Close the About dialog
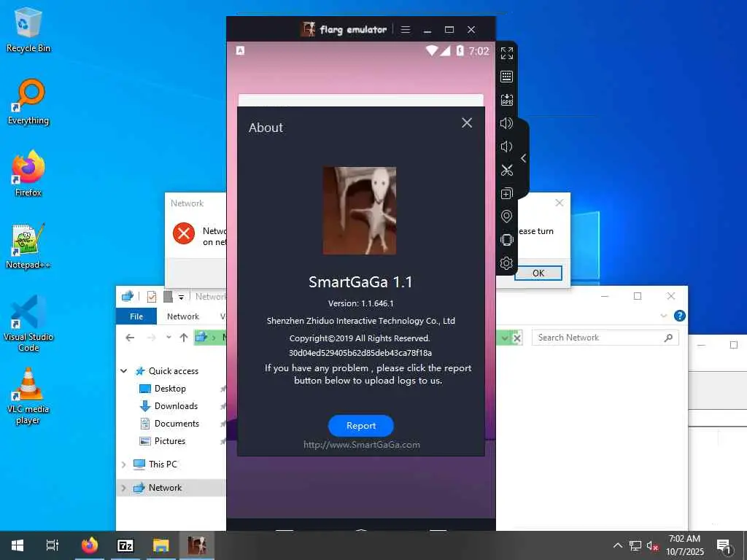This screenshot has width=747, height=560. pos(467,122)
